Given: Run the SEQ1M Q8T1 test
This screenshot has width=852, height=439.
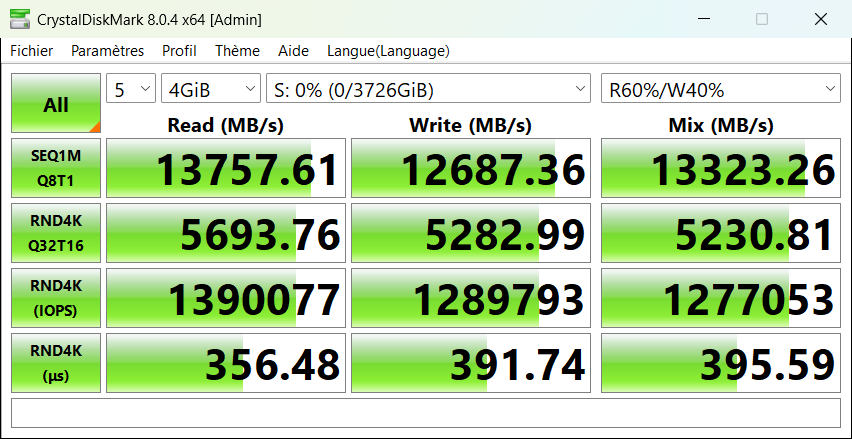Looking at the screenshot, I should click(x=56, y=168).
